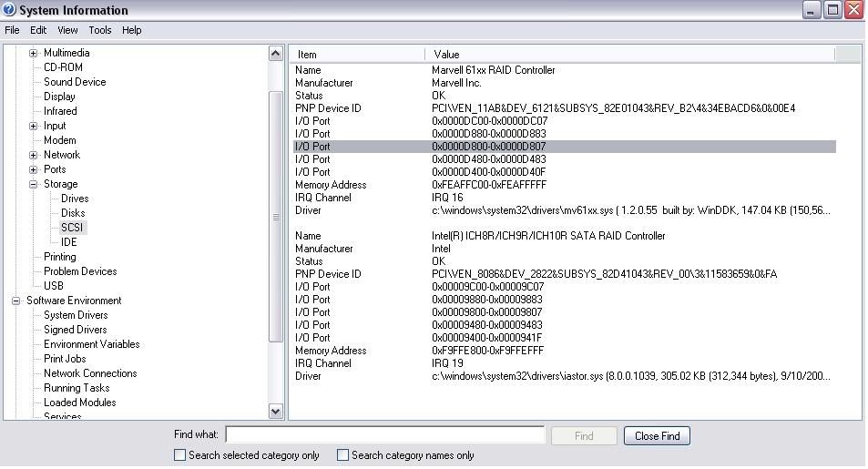Screen dimensions: 868x469
Task: Select the Memory Address 0xF9FFE800 row
Action: click(x=564, y=351)
